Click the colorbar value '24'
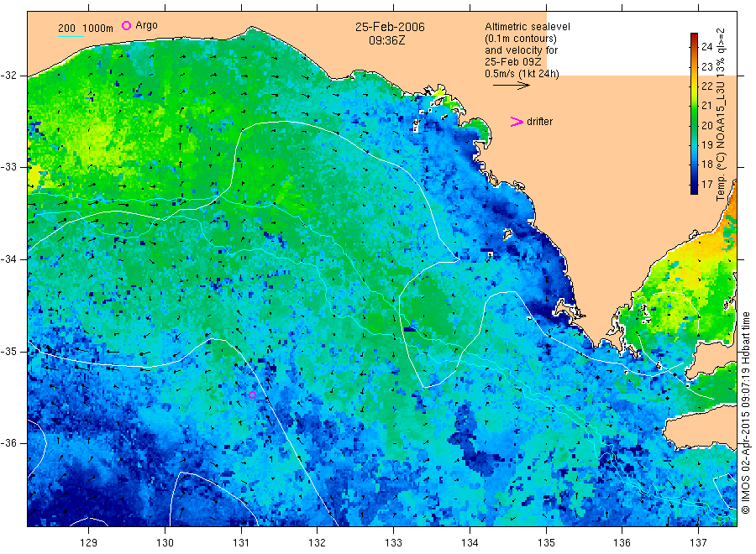Image resolution: width=756 pixels, height=554 pixels. tap(706, 47)
